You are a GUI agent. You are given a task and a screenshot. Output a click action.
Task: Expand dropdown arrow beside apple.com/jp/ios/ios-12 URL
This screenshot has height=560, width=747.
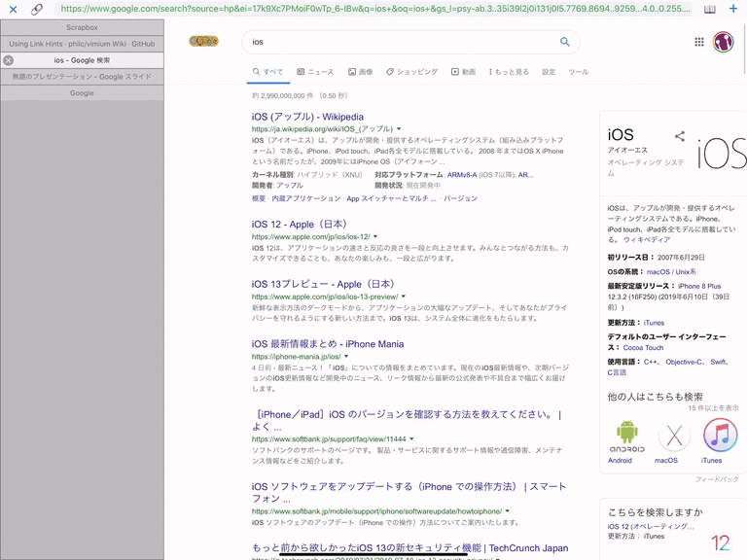[x=375, y=236]
